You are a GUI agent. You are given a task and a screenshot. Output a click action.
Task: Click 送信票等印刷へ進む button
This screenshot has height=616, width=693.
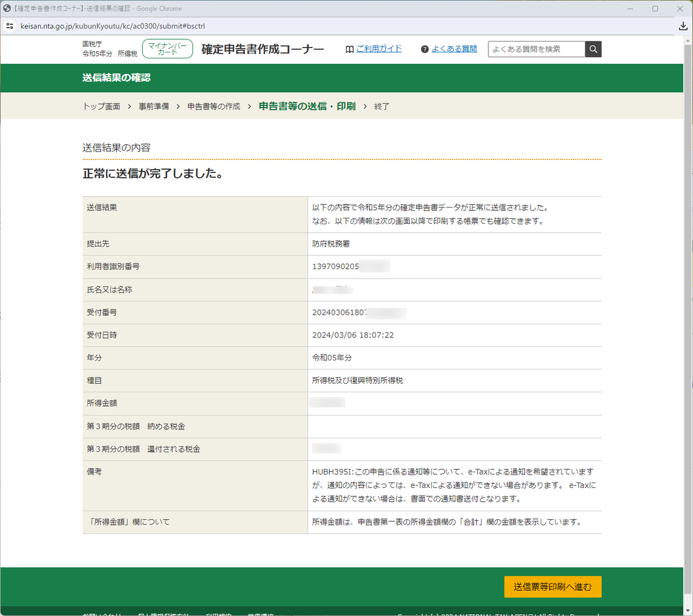552,587
